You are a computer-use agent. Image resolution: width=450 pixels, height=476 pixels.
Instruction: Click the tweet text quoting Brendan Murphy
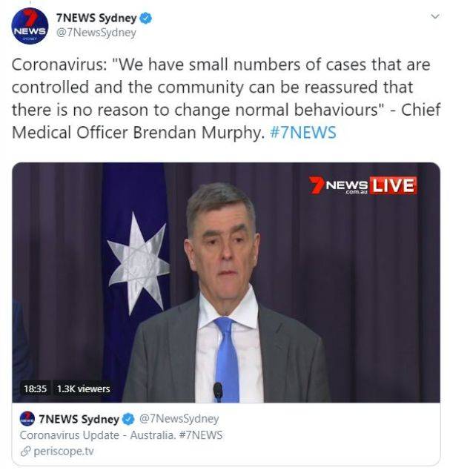[226, 99]
